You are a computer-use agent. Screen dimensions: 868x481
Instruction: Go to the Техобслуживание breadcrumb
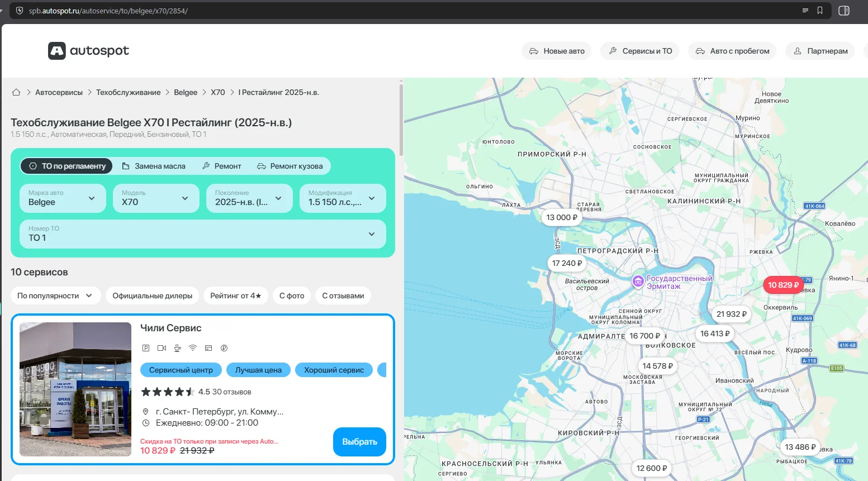click(x=128, y=92)
